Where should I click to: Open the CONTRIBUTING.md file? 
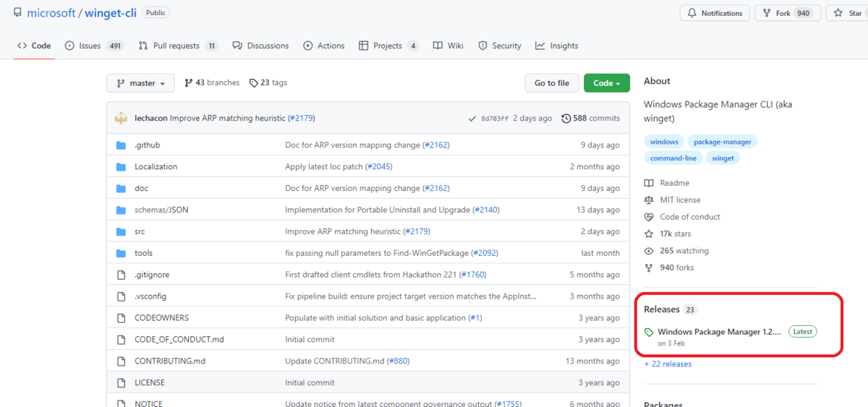click(x=170, y=361)
